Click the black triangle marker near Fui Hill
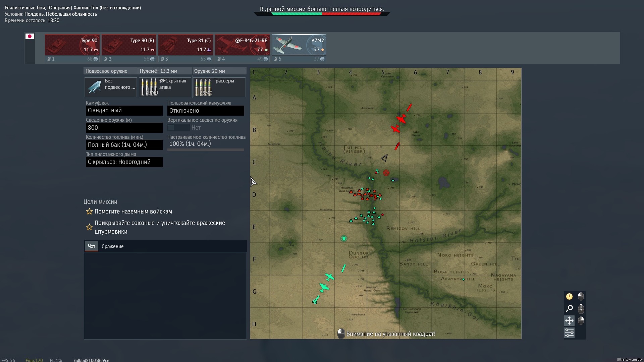Screen dimensions: 644x362 [x=384, y=158]
